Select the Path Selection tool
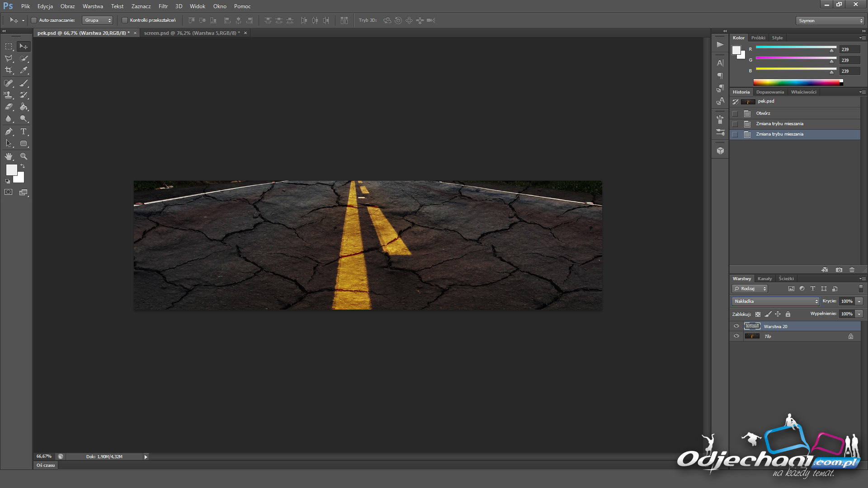The width and height of the screenshot is (868, 488). [x=9, y=143]
